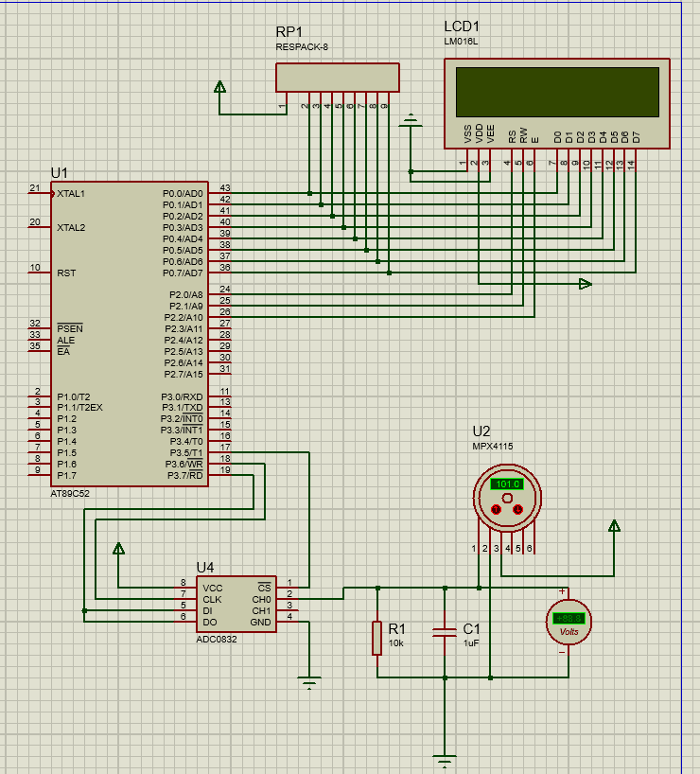Select the AT89C52 part name label

(x=70, y=493)
